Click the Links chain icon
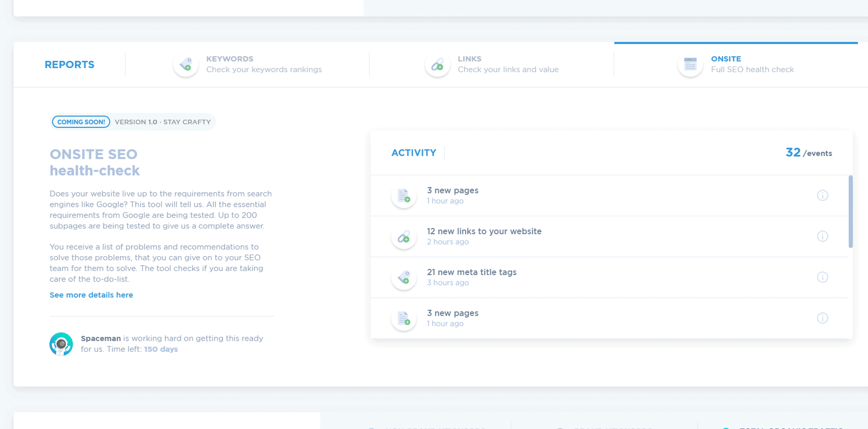This screenshot has height=429, width=868. point(437,64)
